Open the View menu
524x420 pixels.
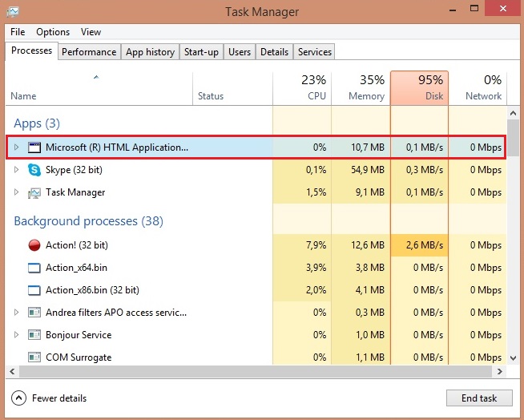[91, 32]
